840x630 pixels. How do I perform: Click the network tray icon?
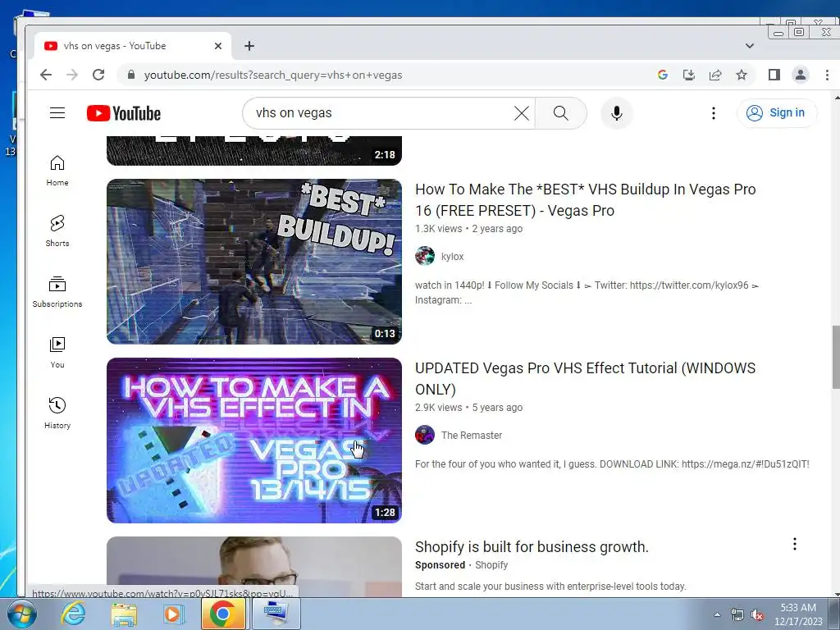737,614
